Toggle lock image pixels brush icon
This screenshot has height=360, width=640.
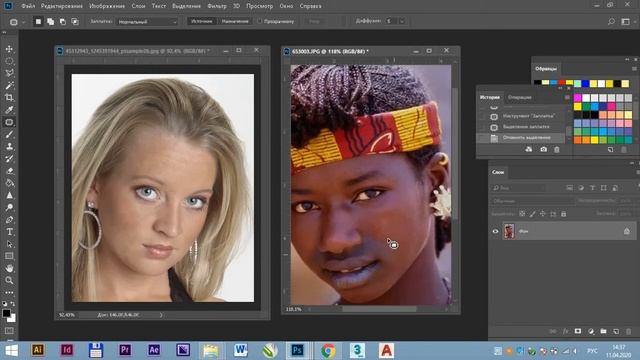(532, 213)
